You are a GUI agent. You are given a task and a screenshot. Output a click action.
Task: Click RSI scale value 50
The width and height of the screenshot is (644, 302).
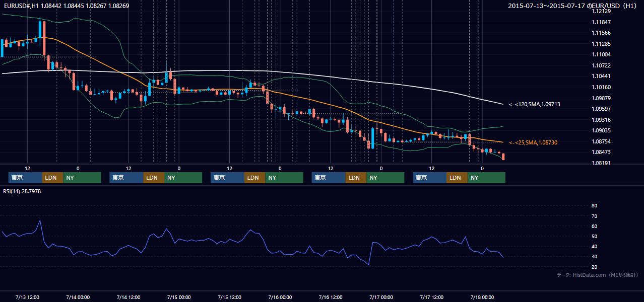pyautogui.click(x=594, y=236)
